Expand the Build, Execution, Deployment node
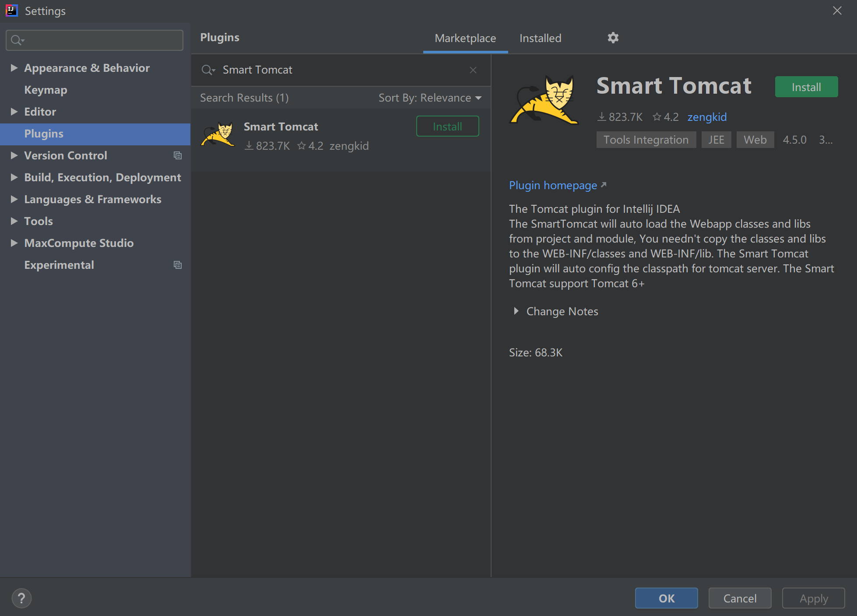 coord(14,177)
